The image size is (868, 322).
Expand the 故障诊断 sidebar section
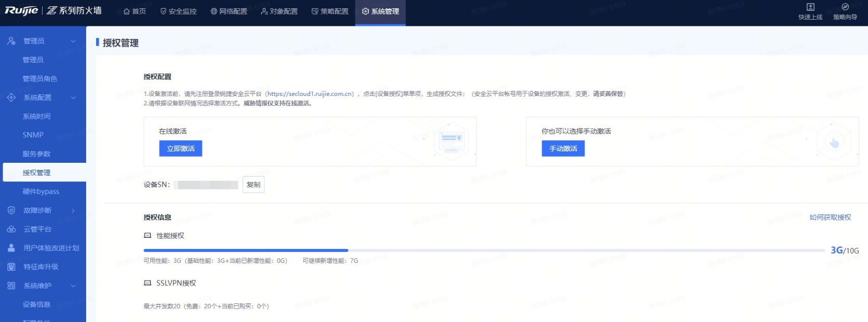point(73,211)
